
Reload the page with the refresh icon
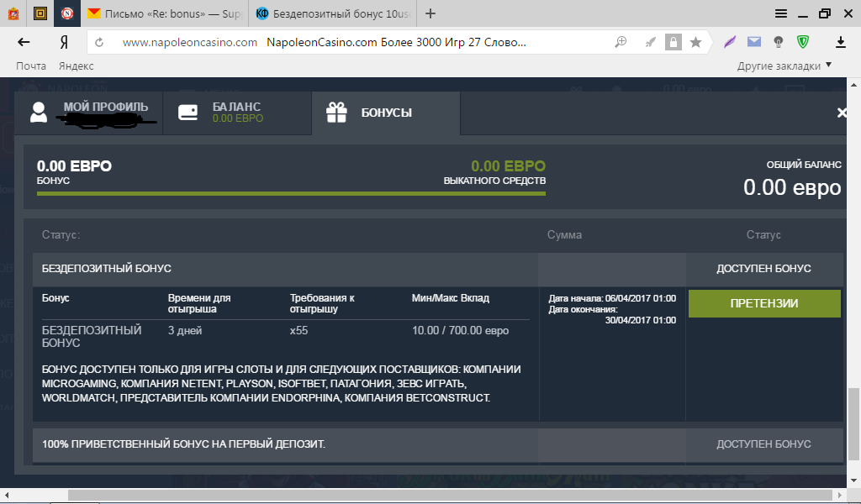pos(99,42)
